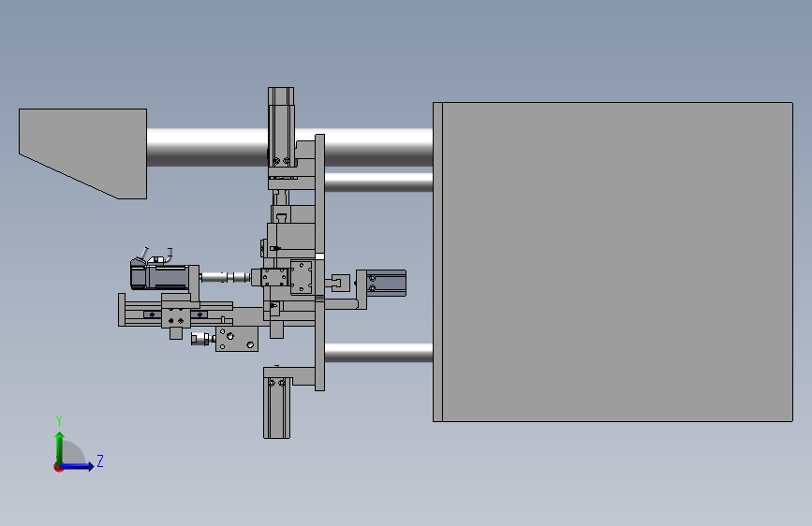Click the blue Z axis arrow of the triad

78,466
